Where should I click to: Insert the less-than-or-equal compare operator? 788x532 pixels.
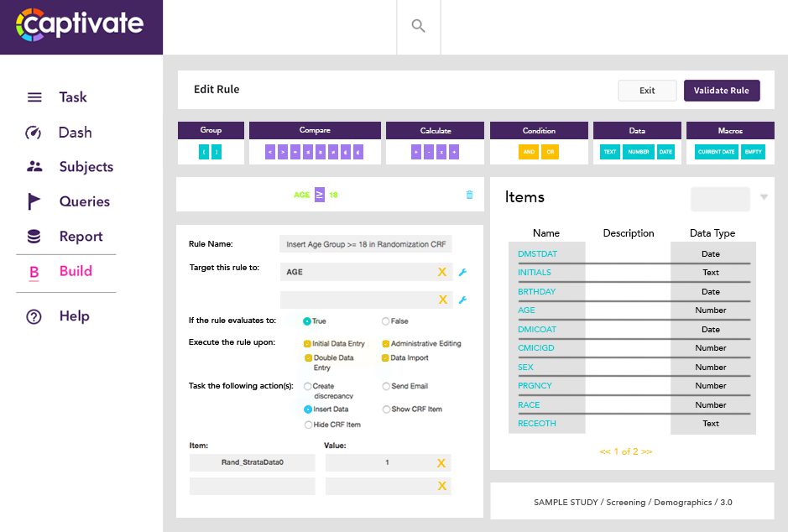[x=308, y=152]
